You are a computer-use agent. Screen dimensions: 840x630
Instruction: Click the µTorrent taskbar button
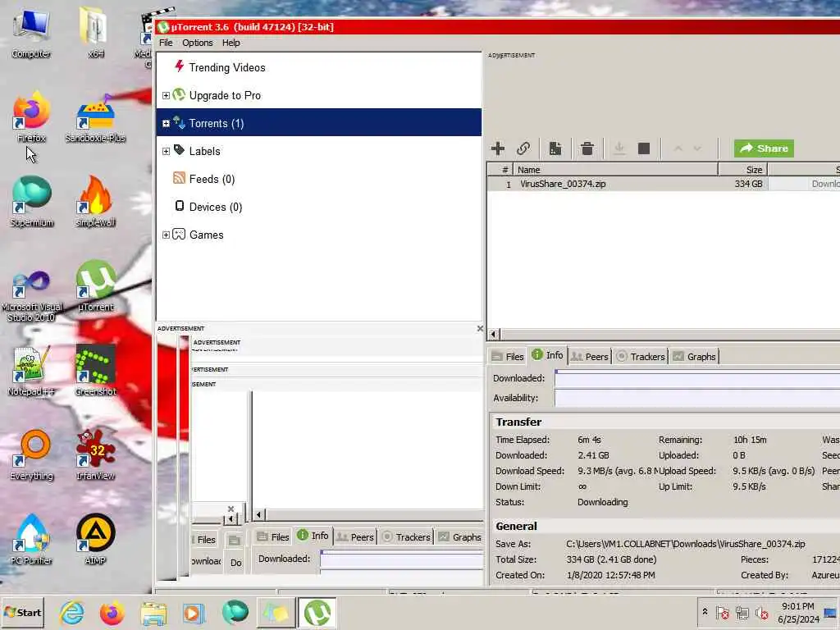click(317, 612)
